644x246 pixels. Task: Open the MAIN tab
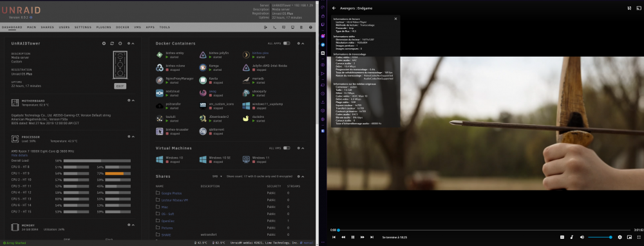tap(32, 27)
